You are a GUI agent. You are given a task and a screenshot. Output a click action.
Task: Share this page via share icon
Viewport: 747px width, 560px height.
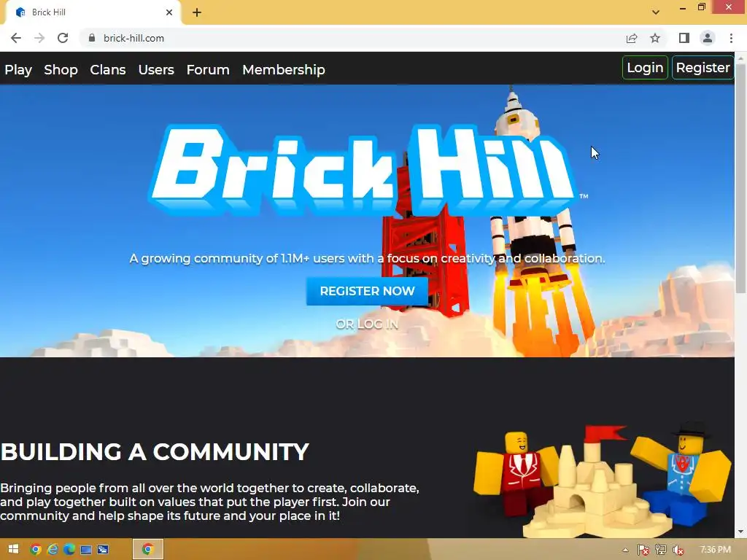pyautogui.click(x=632, y=38)
